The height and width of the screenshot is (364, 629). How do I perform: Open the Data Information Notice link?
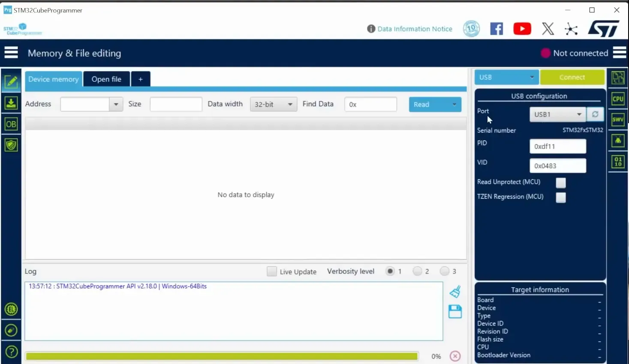pos(415,29)
